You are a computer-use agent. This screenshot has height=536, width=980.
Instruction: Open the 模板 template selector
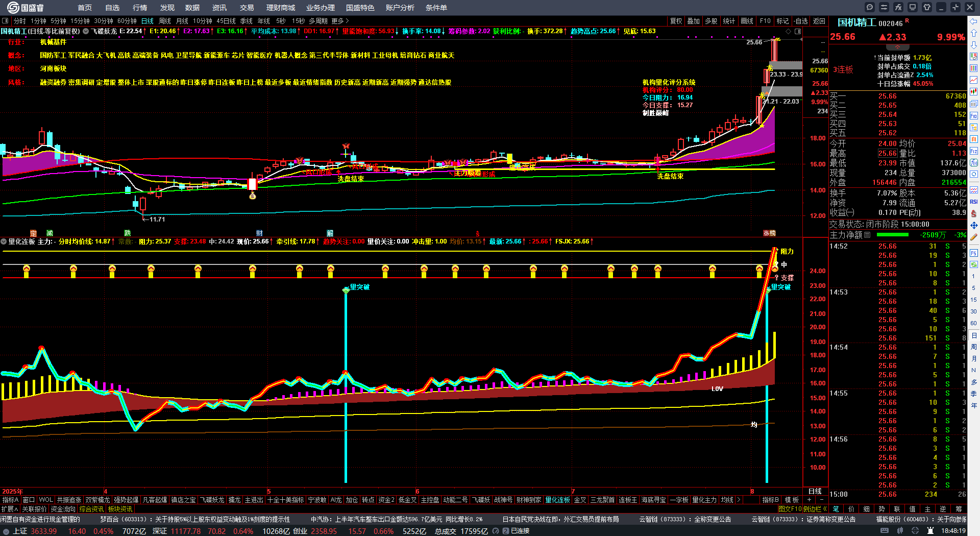[792, 500]
